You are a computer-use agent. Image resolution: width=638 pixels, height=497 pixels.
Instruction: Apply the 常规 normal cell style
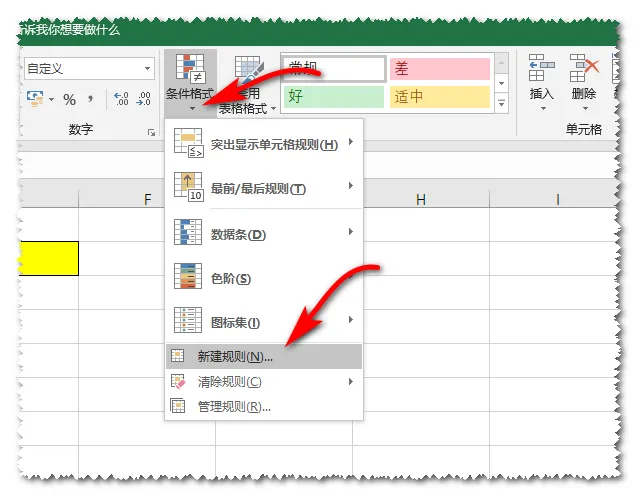tap(334, 68)
